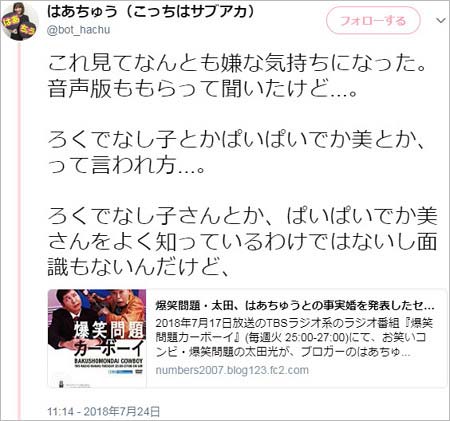Image resolution: width=450 pixels, height=421 pixels.
Task: Open the 爆笑問題カーボーイ card thumbnail
Action: [97, 338]
